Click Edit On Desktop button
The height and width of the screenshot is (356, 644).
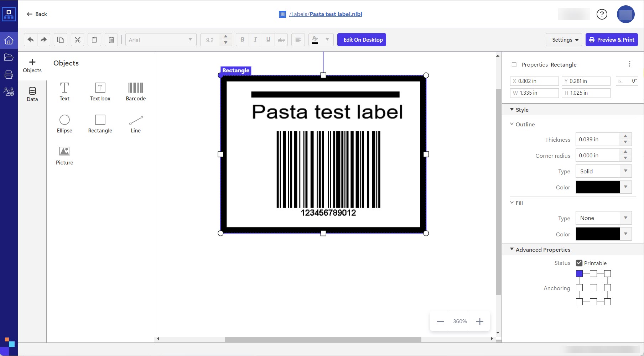point(362,40)
